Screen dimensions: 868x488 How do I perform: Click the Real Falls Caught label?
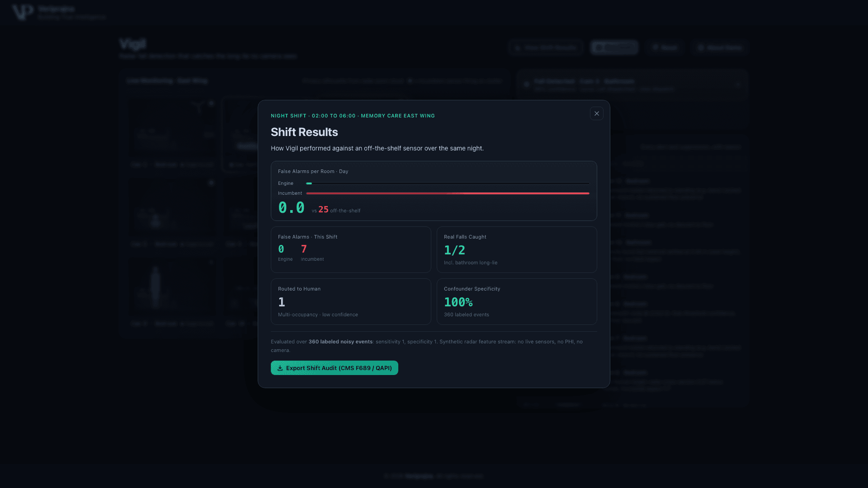[x=465, y=237]
